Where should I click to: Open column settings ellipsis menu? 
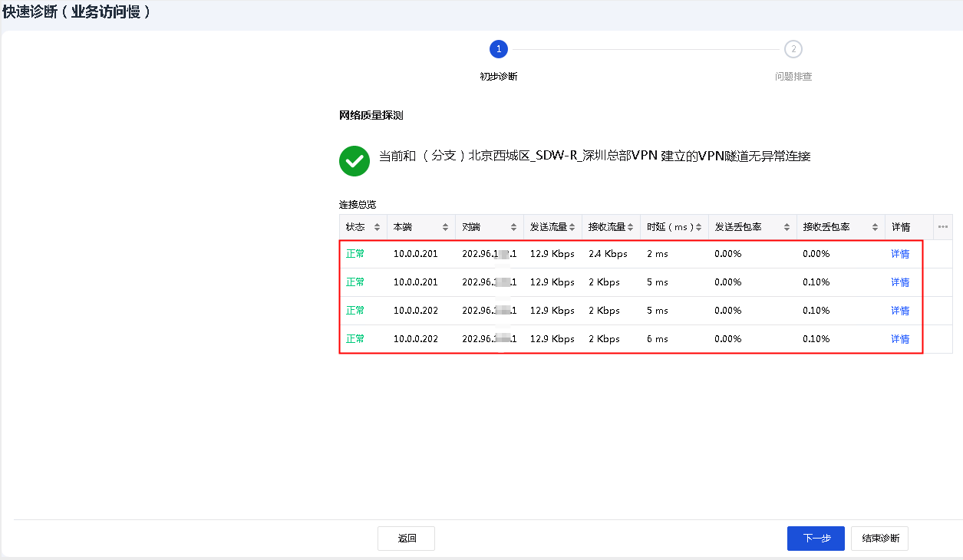coord(943,227)
